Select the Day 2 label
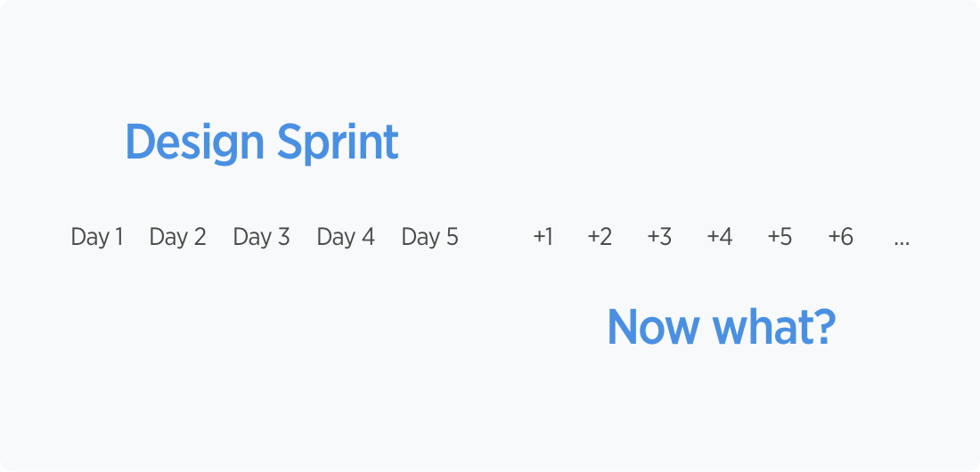This screenshot has height=472, width=980. coord(177,237)
